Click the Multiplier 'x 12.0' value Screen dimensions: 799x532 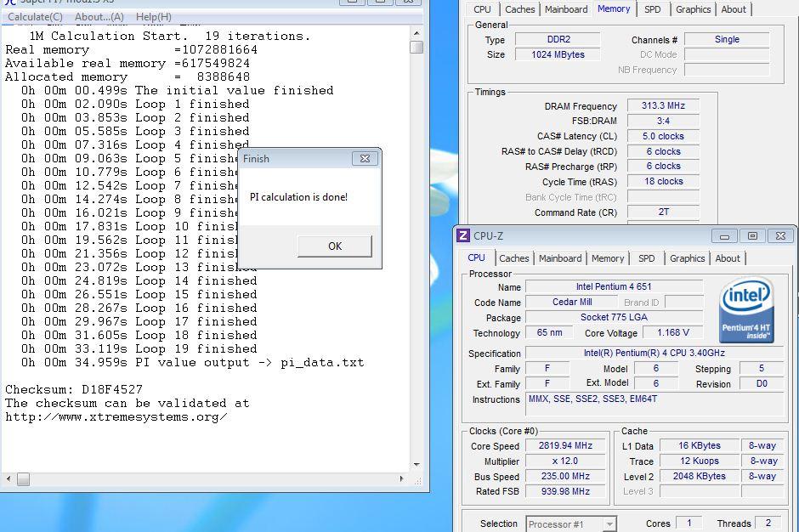pos(565,461)
